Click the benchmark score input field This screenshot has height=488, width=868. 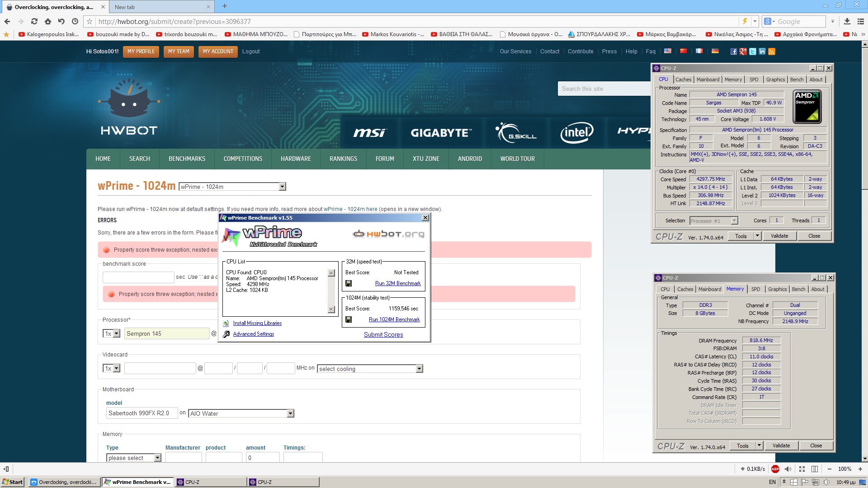pos(138,277)
